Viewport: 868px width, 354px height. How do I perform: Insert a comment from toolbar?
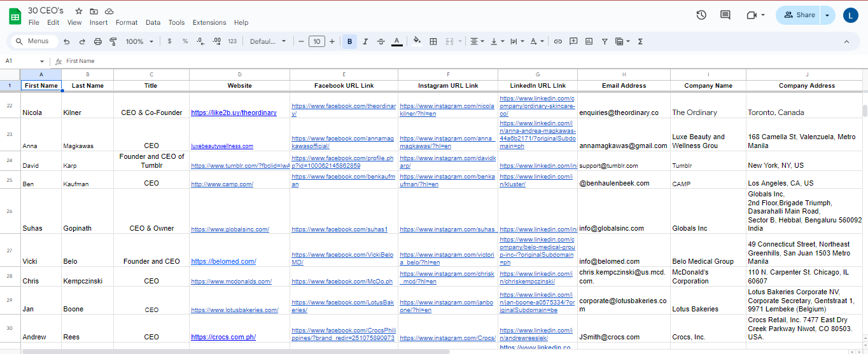[x=573, y=41]
